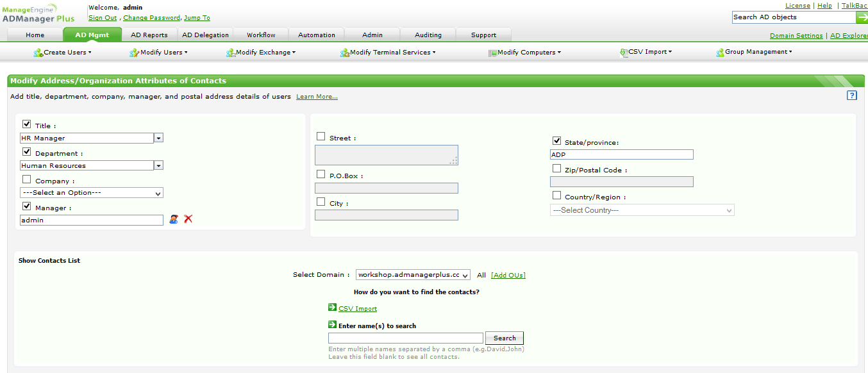868x373 pixels.
Task: Uncheck the Title checkbox
Action: [27, 124]
